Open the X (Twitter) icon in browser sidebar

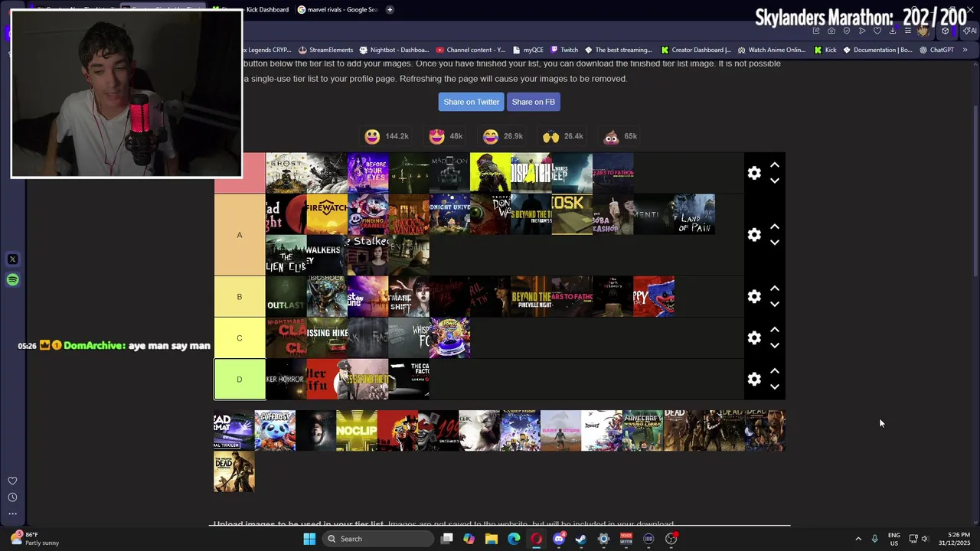coord(12,259)
